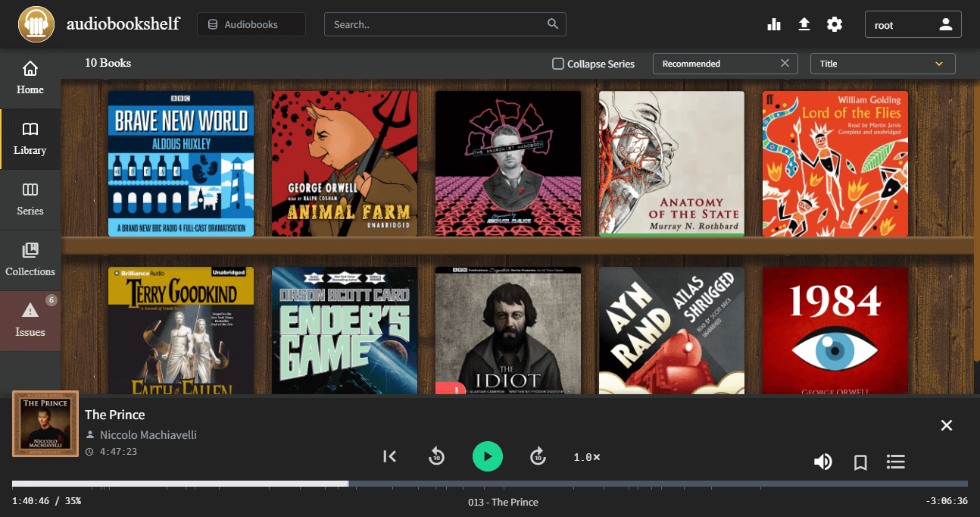This screenshot has width=980, height=517.
Task: Open the Collections sidebar tab
Action: tap(30, 260)
